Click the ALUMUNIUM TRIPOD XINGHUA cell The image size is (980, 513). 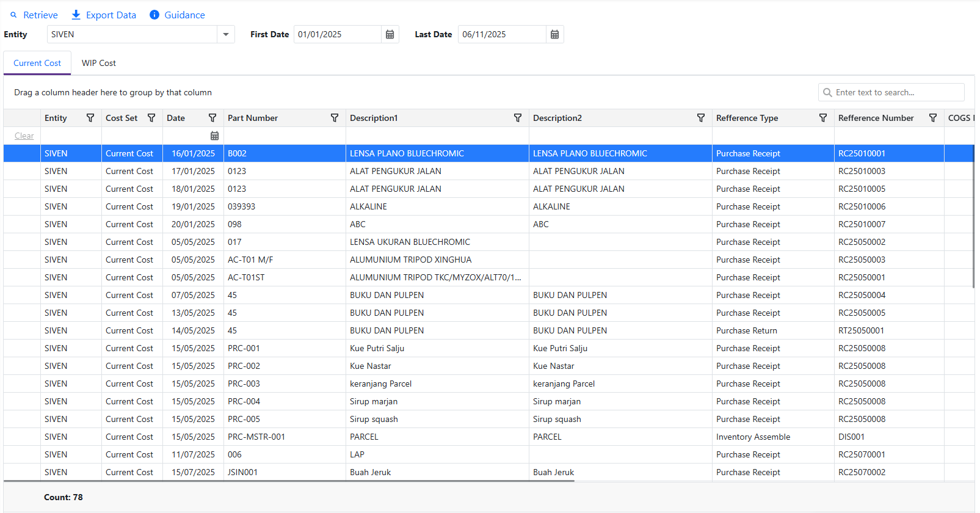(x=437, y=260)
